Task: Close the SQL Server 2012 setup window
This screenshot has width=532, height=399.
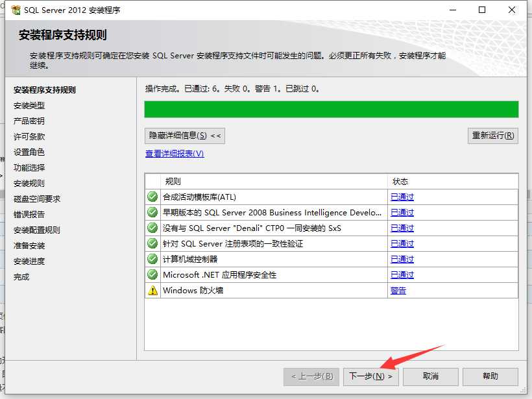Action: pos(512,10)
